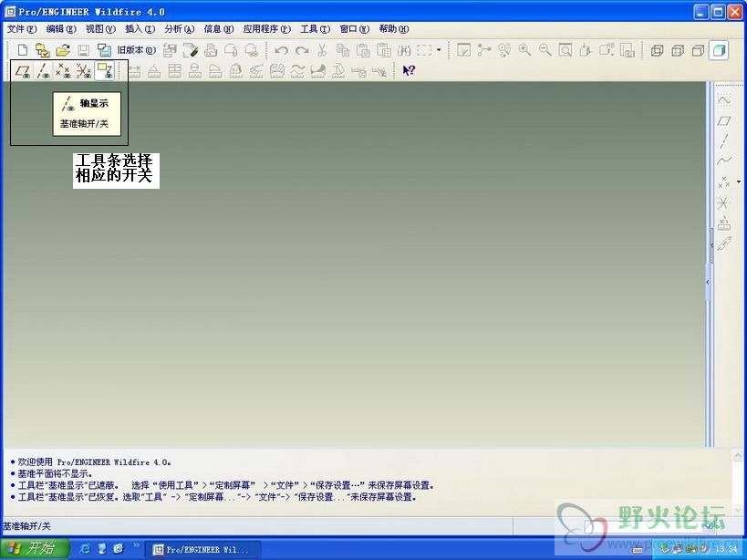Click the Repaint screen icon
Viewport: 747px width, 560px height.
(x=463, y=49)
